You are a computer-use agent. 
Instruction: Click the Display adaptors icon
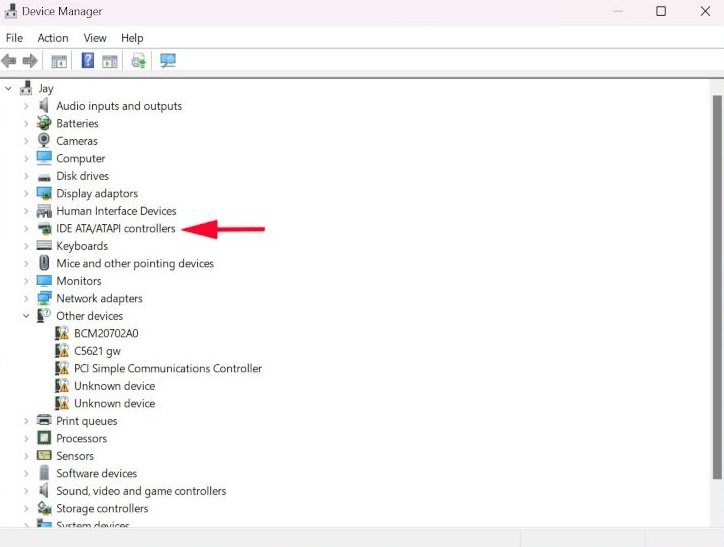(x=44, y=193)
